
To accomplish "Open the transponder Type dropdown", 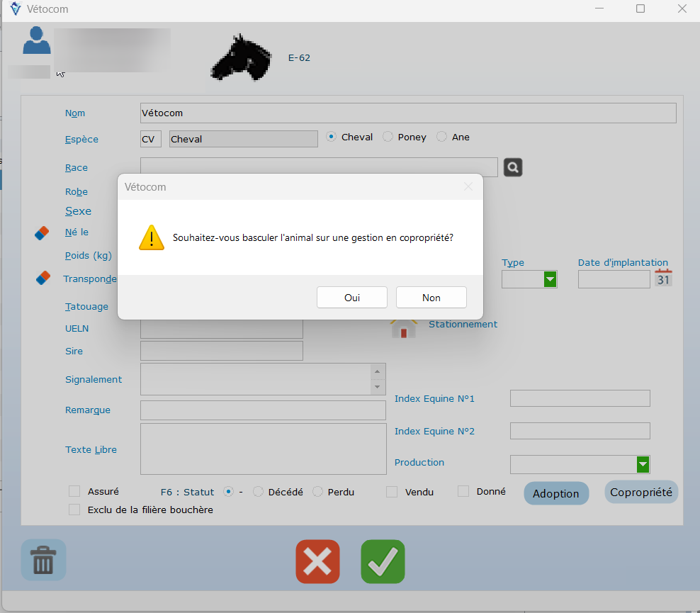I will coord(550,279).
